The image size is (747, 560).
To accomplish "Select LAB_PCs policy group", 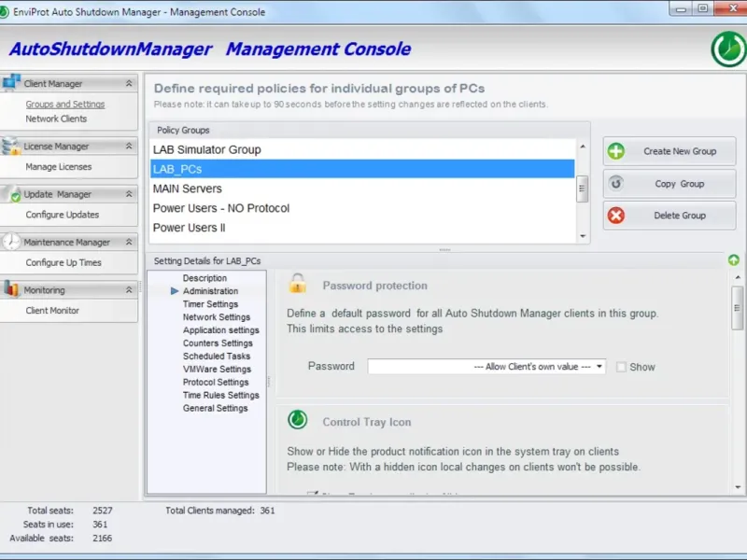I will (362, 169).
